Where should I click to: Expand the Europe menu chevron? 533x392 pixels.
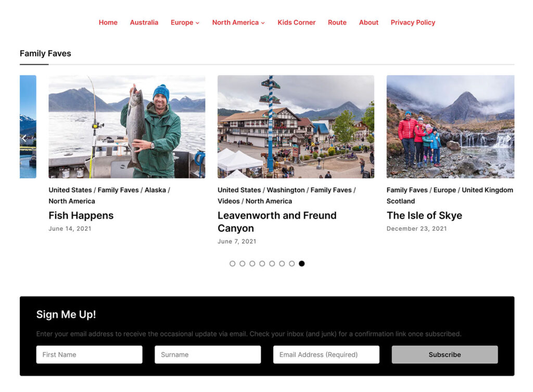coord(198,23)
